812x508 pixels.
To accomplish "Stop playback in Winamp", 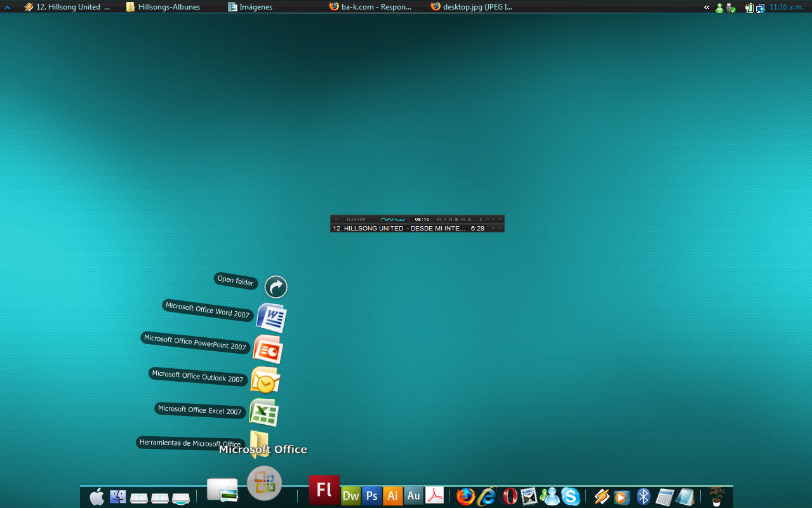I will pos(456,219).
